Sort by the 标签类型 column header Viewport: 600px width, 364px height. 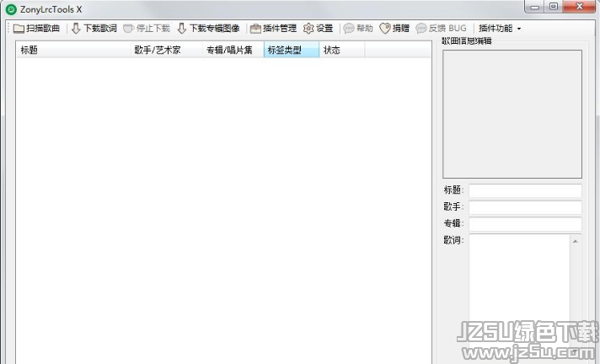(x=292, y=51)
